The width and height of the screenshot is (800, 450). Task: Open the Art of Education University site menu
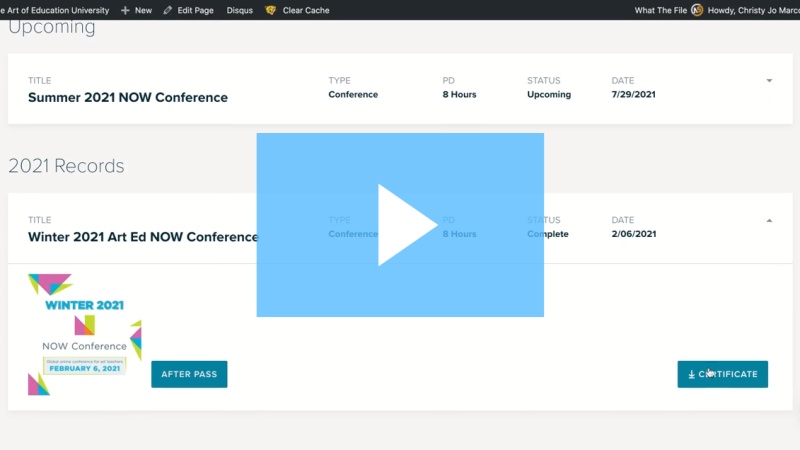(55, 10)
